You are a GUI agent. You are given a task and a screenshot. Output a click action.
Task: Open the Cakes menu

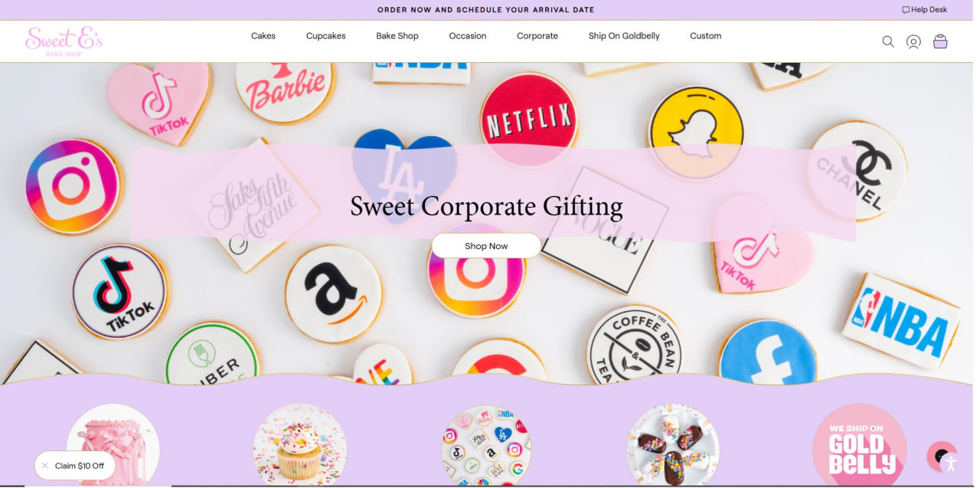263,36
